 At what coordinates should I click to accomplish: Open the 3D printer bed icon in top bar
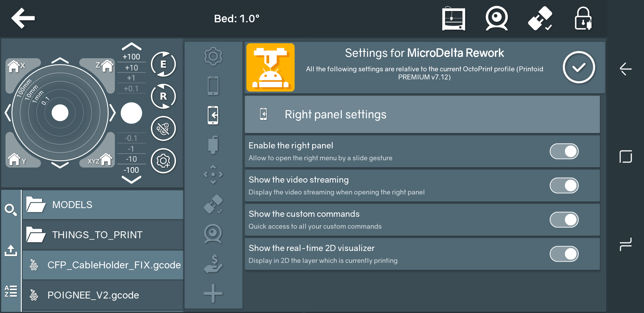[x=453, y=19]
